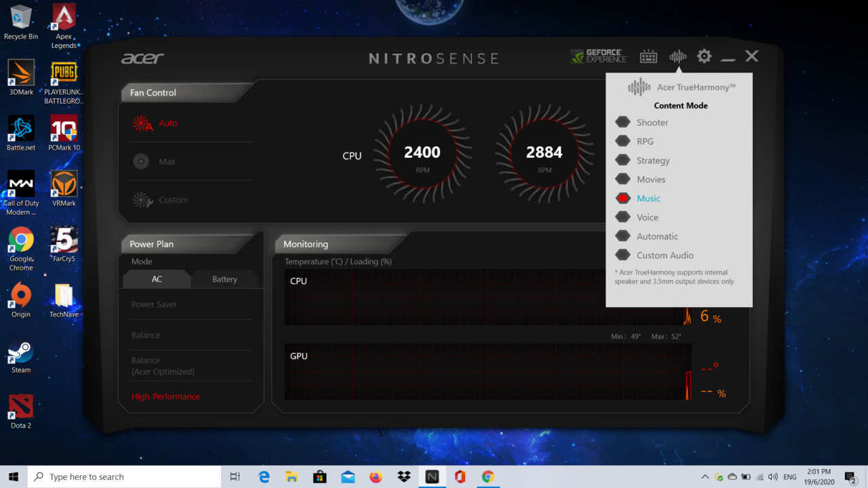Select Movies content mode
868x488 pixels.
[x=650, y=180]
